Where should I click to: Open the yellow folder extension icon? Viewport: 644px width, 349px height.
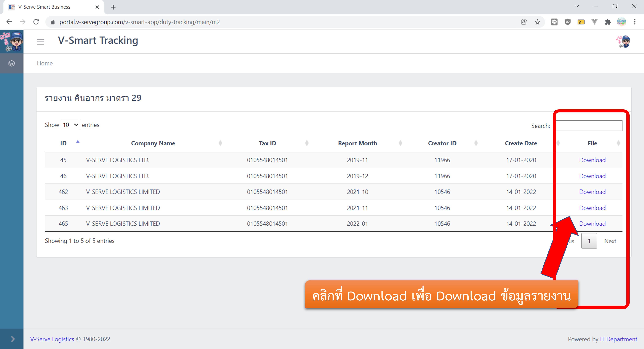coord(581,22)
